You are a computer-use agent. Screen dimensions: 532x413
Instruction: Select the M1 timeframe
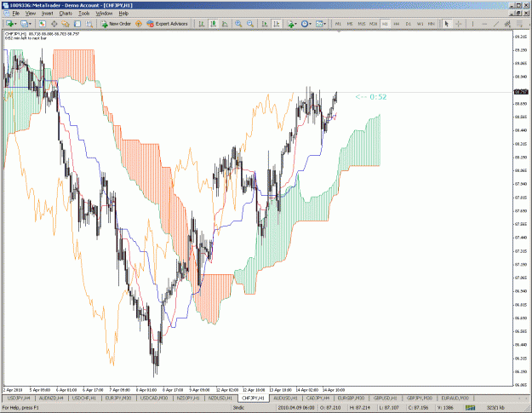click(338, 24)
